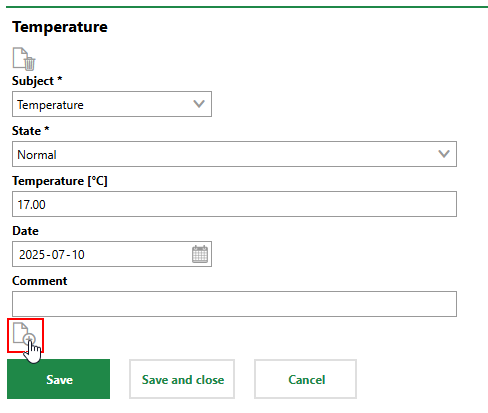Focus the empty Comment text box
This screenshot has height=413, width=488.
tap(234, 304)
